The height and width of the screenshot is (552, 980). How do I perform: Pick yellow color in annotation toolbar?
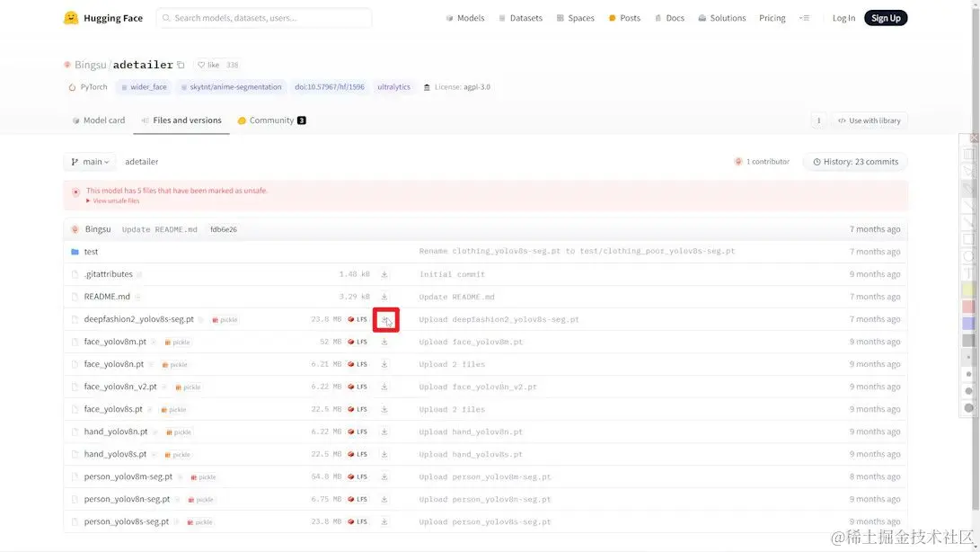(x=968, y=289)
